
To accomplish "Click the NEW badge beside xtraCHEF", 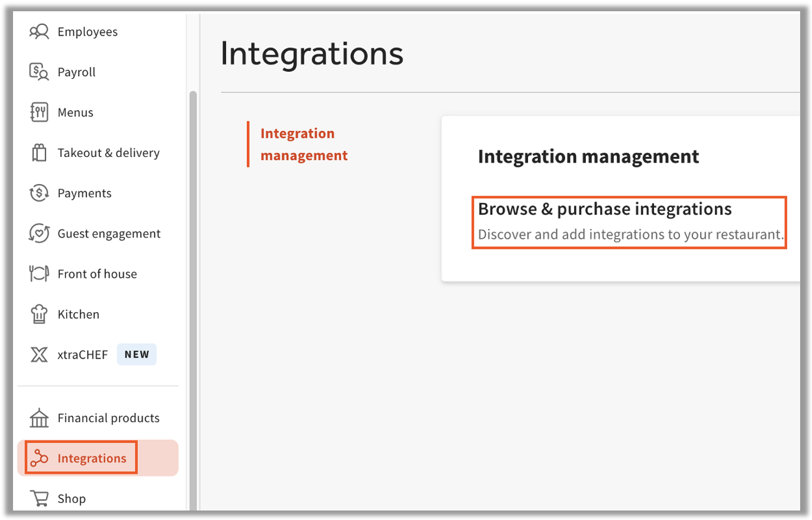I will pyautogui.click(x=137, y=355).
